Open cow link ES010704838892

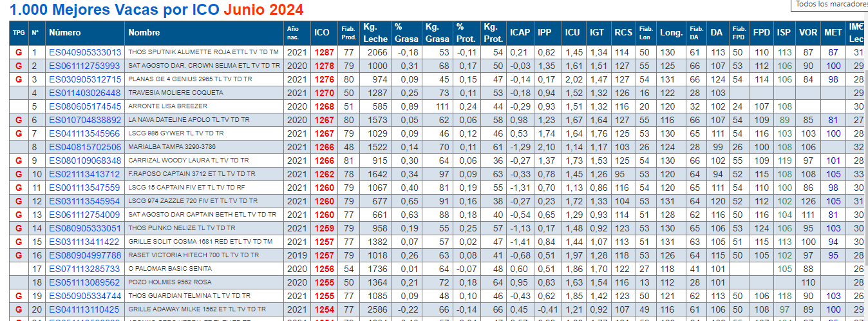(85, 120)
